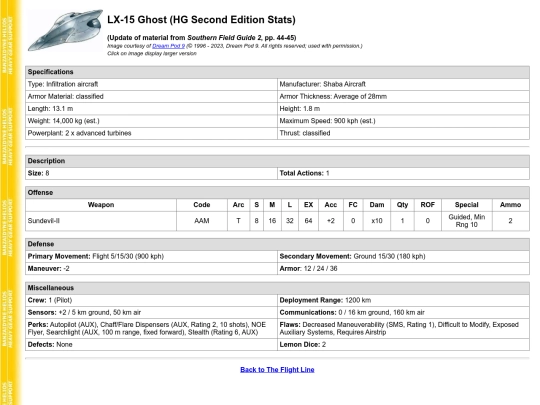This screenshot has width=540, height=405.
Task: Click the 'Crew: 1 (Pilot)' cell
Action: [x=151, y=300]
